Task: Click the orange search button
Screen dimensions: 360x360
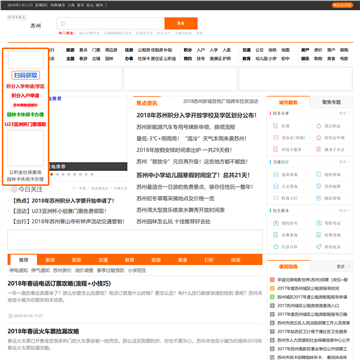Action: pyautogui.click(x=181, y=23)
